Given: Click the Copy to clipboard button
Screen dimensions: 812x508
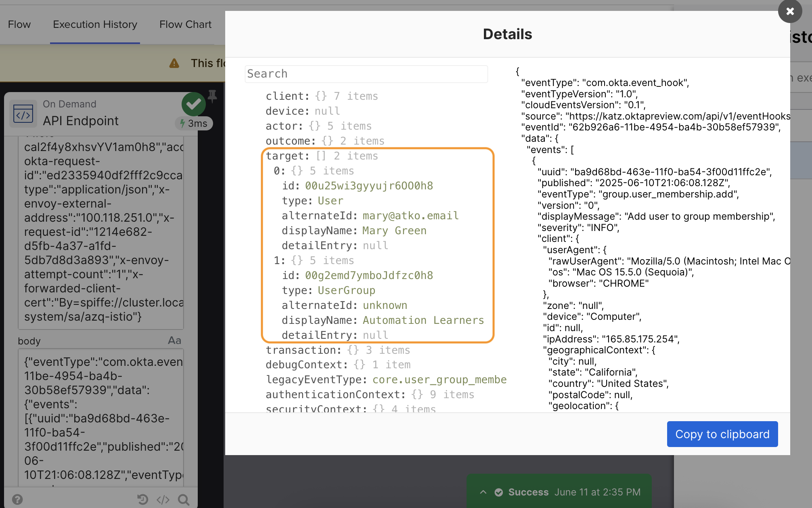Looking at the screenshot, I should click(x=722, y=434).
